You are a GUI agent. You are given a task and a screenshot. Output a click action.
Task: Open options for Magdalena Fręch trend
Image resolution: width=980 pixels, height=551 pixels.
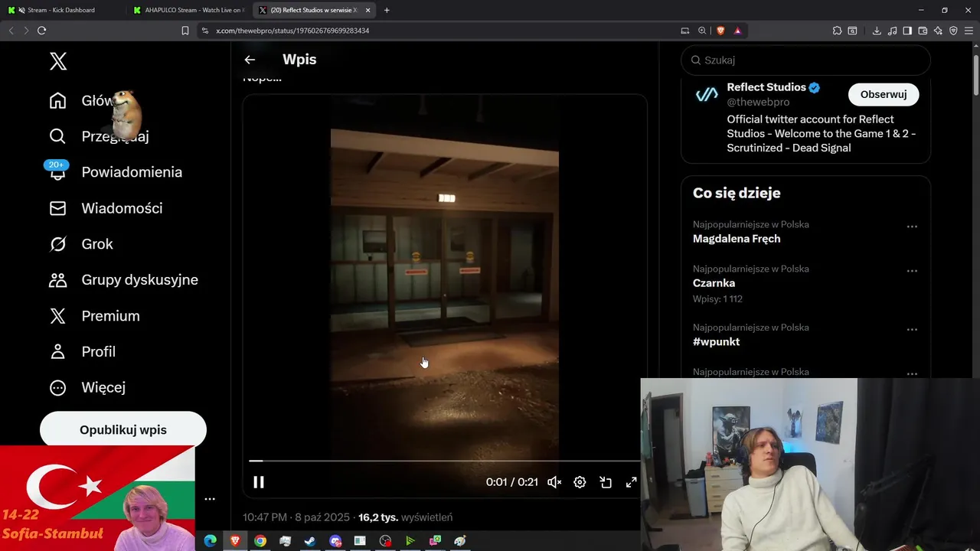point(912,227)
